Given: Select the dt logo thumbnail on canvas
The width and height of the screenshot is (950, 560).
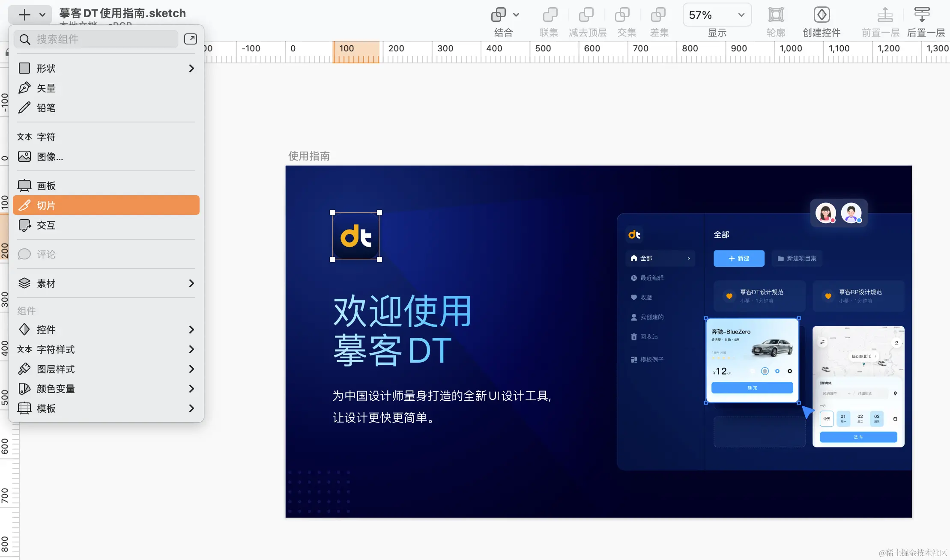Looking at the screenshot, I should click(356, 236).
